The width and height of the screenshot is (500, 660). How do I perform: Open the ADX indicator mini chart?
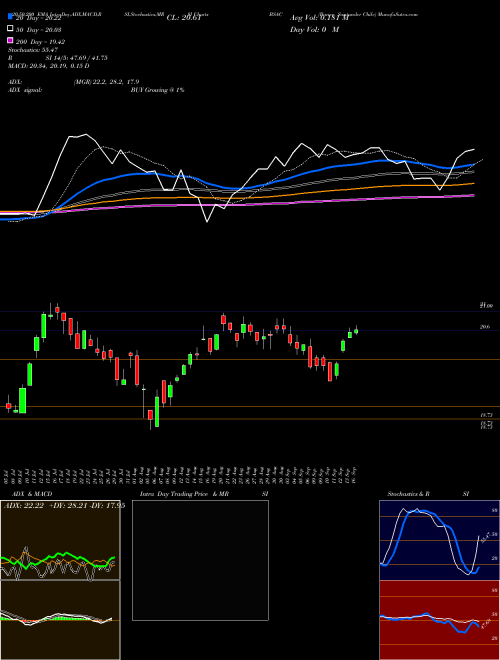pos(60,540)
